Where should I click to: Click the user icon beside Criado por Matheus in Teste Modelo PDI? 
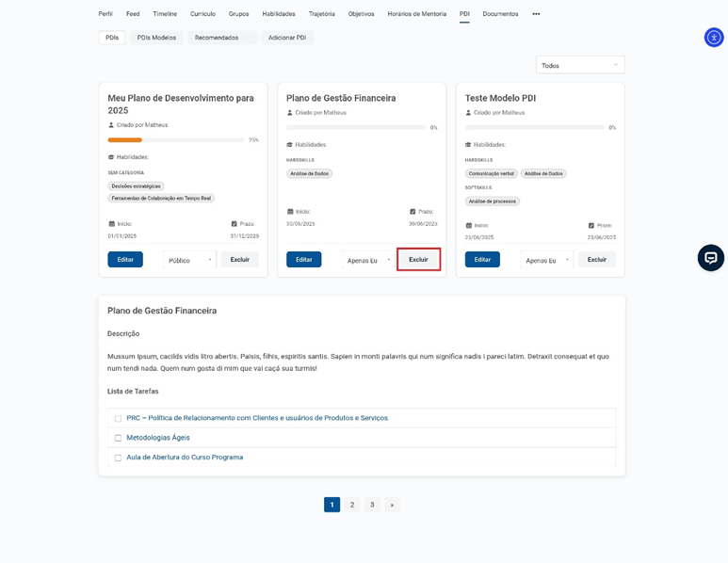pyautogui.click(x=468, y=113)
